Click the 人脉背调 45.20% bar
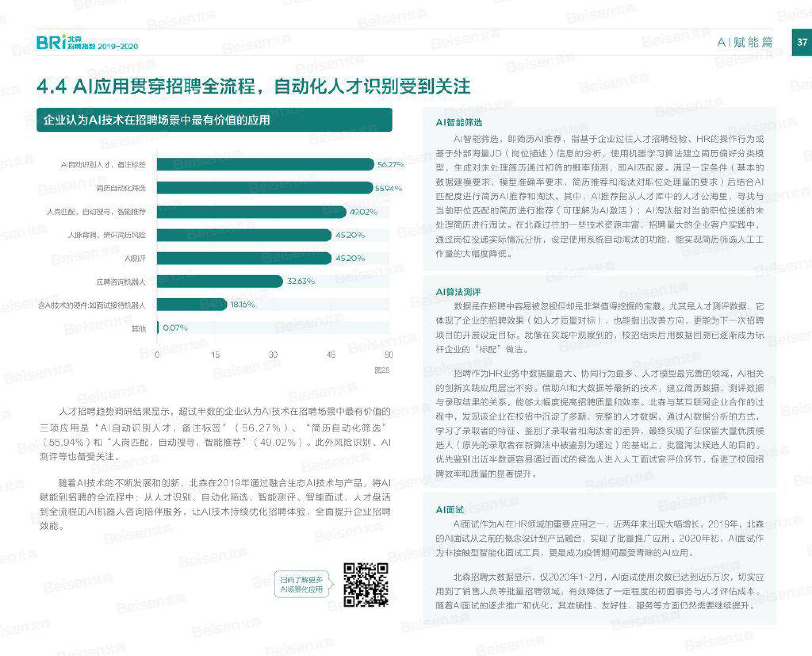 coord(243,235)
